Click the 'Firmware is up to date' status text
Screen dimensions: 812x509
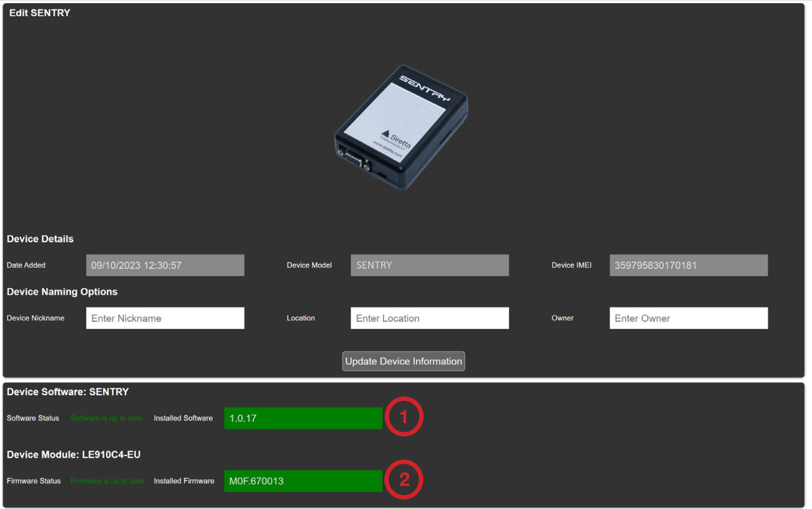tap(107, 481)
